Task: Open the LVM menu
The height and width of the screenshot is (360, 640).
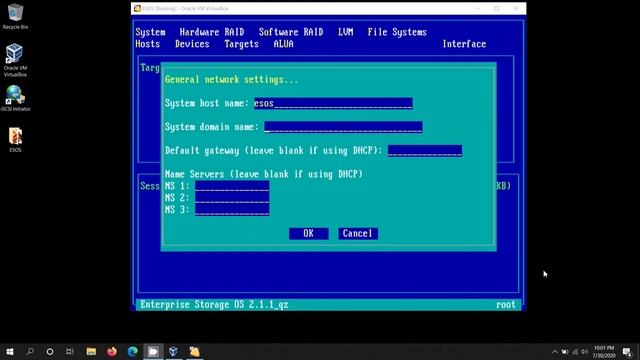Action: pos(346,32)
